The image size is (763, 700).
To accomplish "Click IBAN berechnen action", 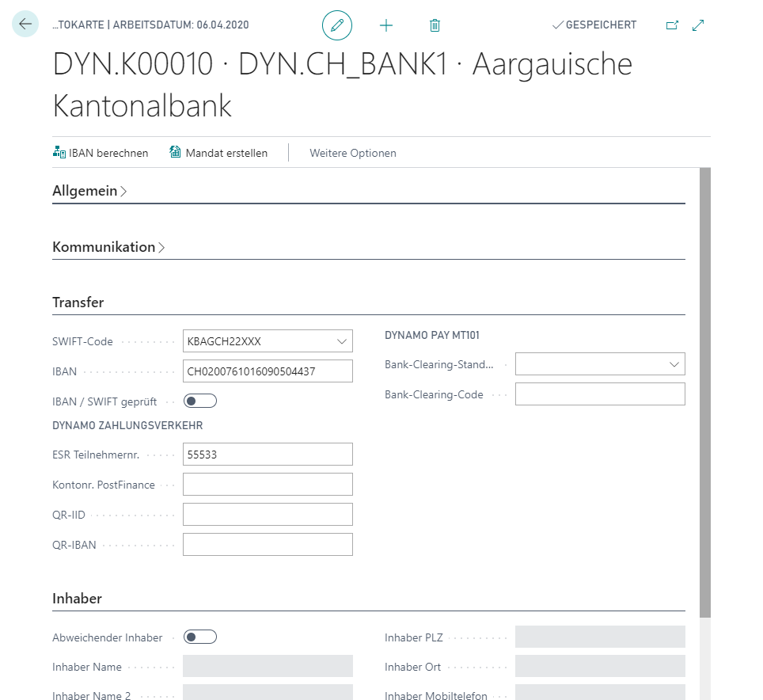I will (x=101, y=153).
